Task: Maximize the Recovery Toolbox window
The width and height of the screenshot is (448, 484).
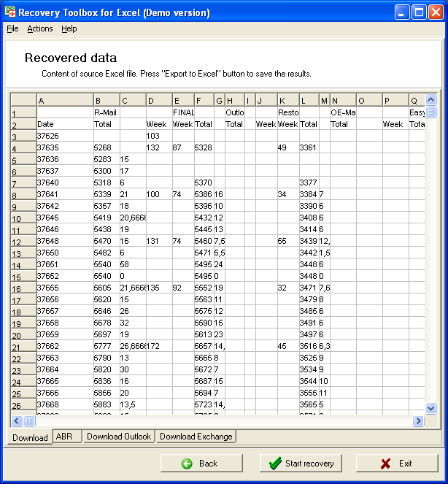Action: pos(419,12)
